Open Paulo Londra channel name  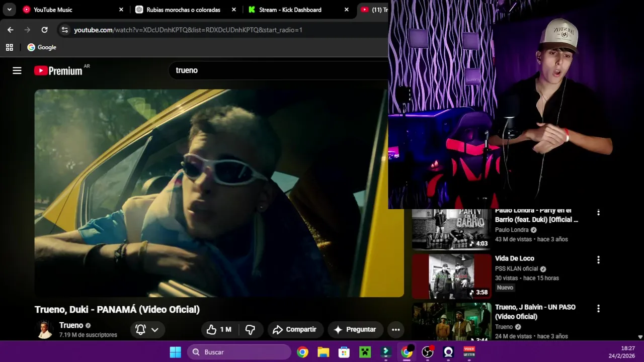coord(512,230)
